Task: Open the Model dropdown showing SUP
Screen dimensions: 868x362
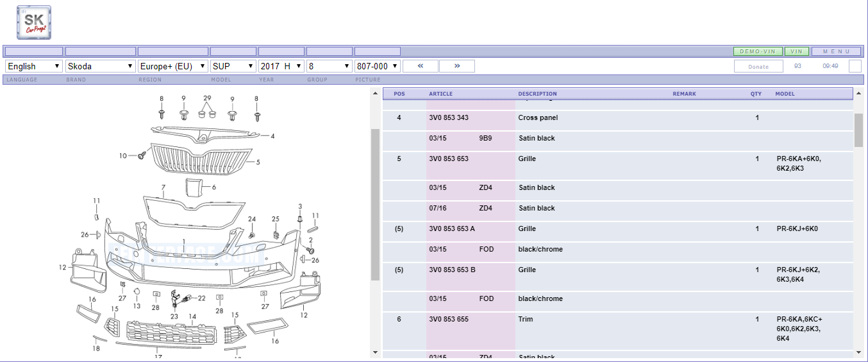Action: 233,66
